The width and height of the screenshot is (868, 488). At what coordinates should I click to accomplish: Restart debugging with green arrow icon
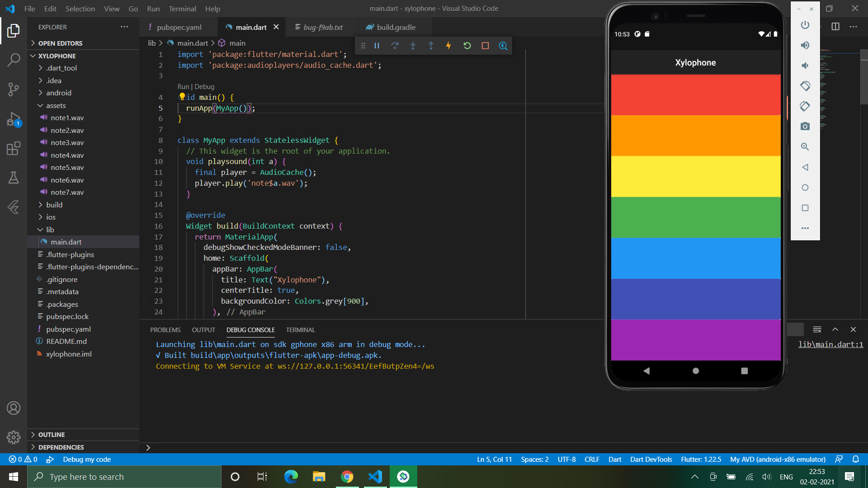tap(467, 46)
